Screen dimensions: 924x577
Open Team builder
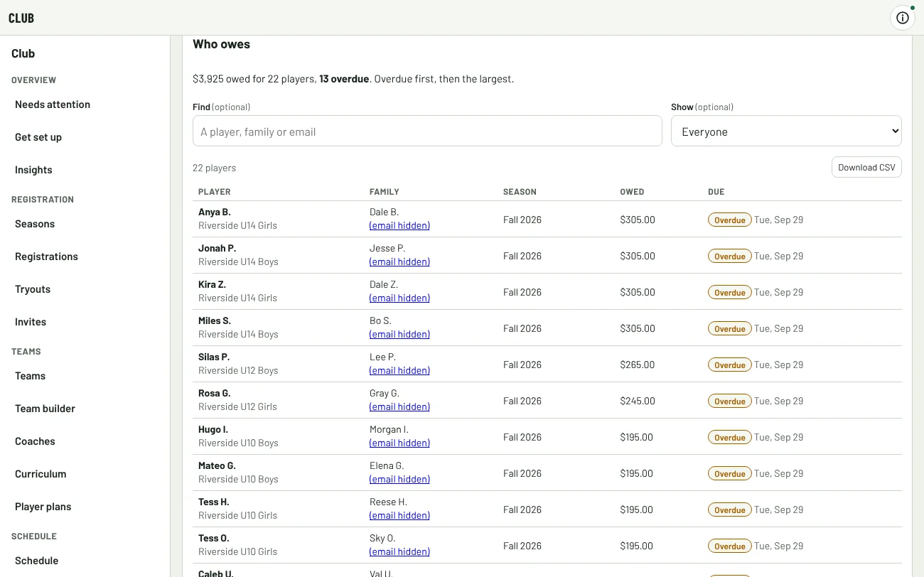pyautogui.click(x=45, y=409)
